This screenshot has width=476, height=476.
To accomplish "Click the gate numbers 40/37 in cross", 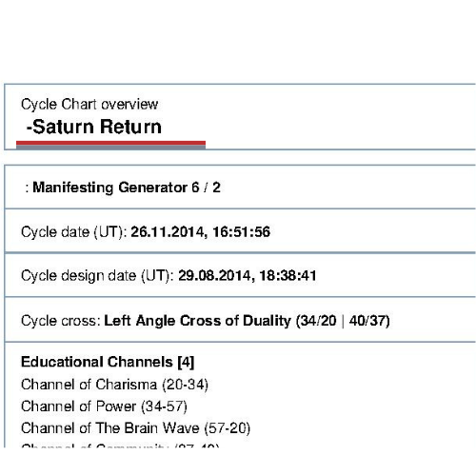I will click(x=367, y=321).
